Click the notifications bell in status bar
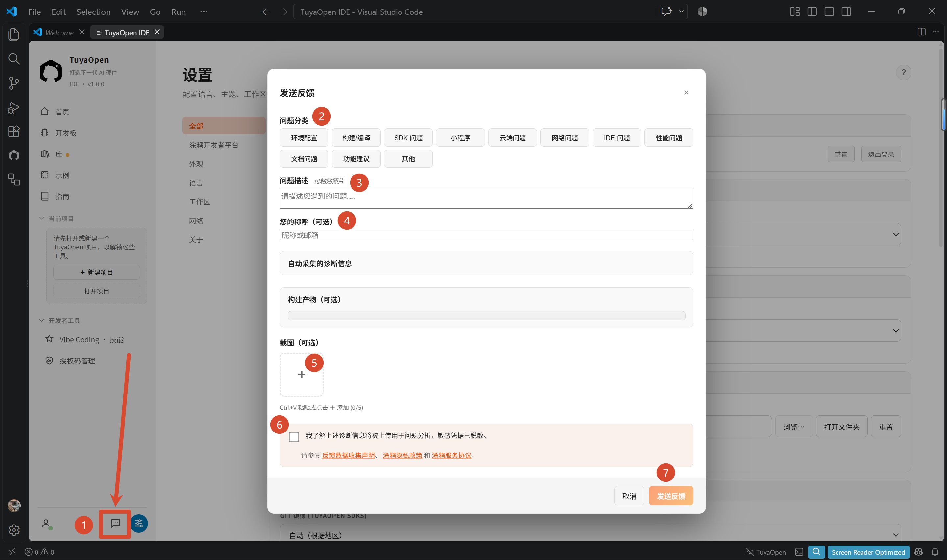 tap(935, 552)
